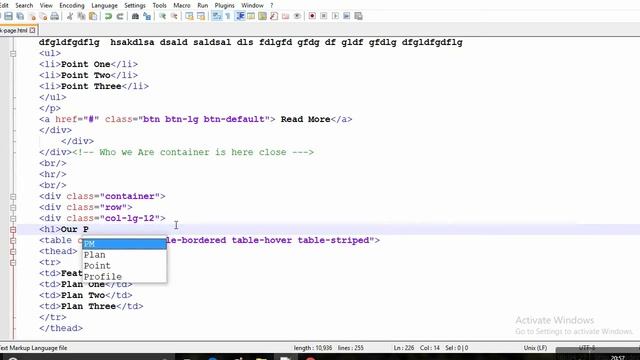This screenshot has height=360, width=640.
Task: Click the Unix (LF) status bar entry
Action: click(535, 348)
